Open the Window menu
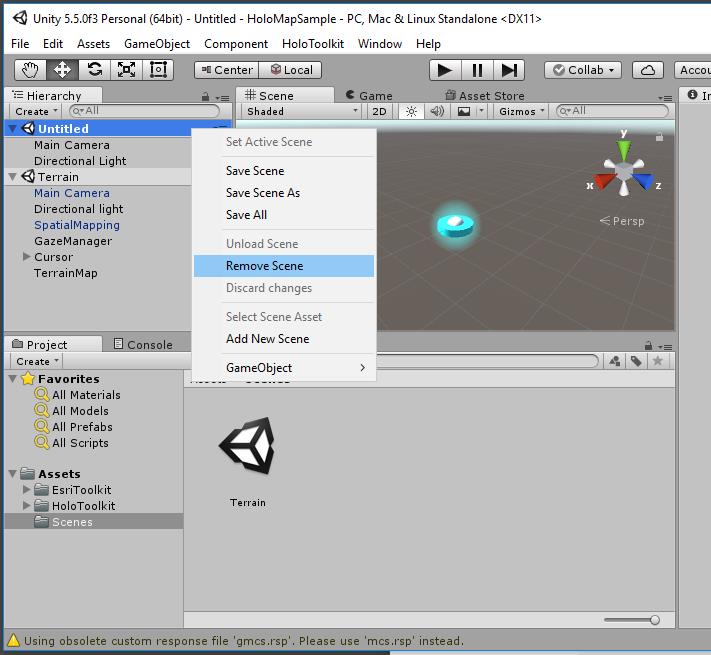This screenshot has width=711, height=655. pyautogui.click(x=380, y=44)
